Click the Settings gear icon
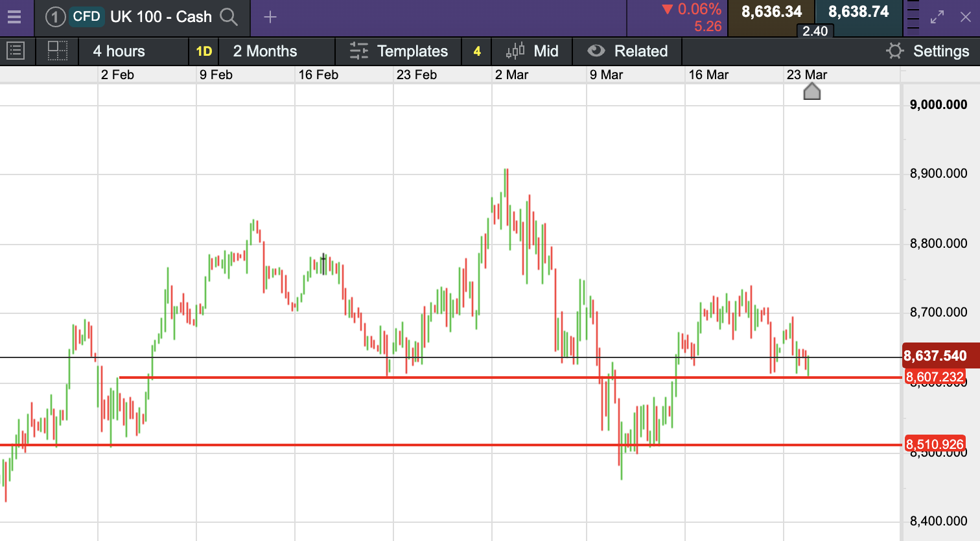The image size is (980, 541). tap(894, 51)
